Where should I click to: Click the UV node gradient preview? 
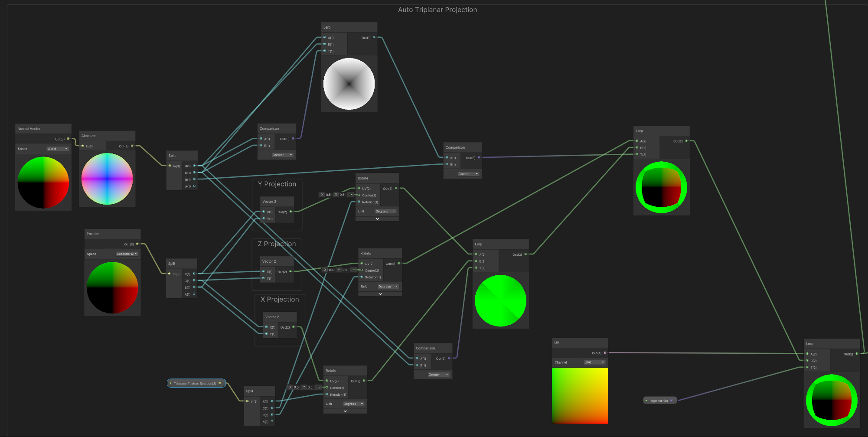click(x=580, y=395)
